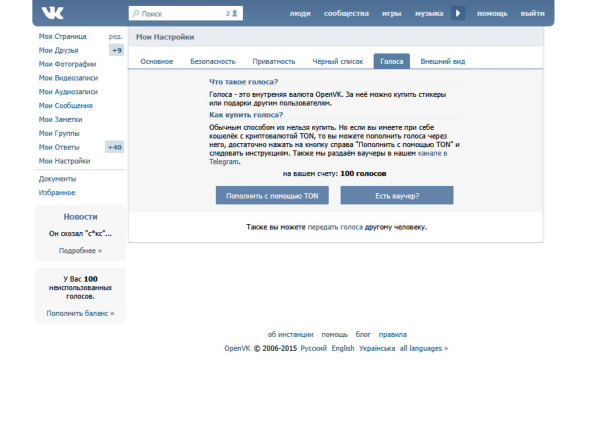Image resolution: width=604 pixels, height=426 pixels.
Task: Open Мои Аудиозаписи
Action: click(68, 92)
